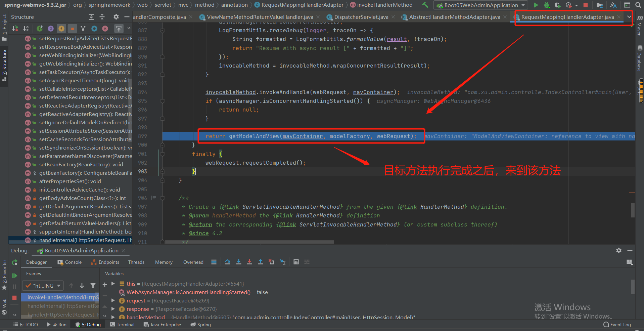Stop the application from top toolbar
This screenshot has height=331, width=644.
586,5
